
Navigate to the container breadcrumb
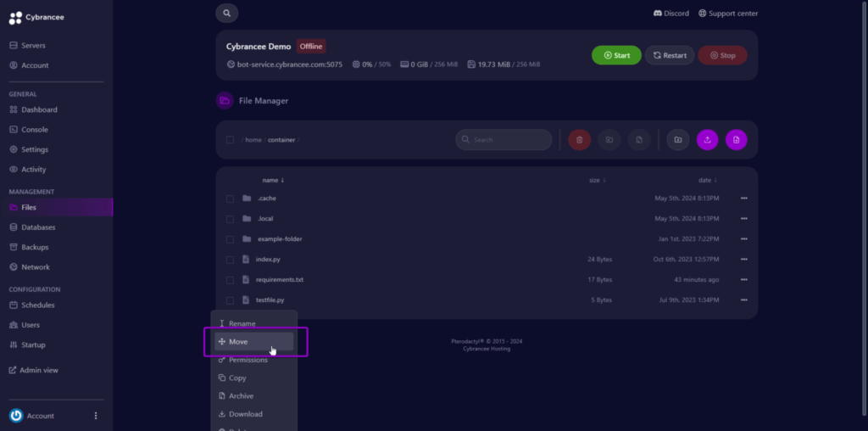281,140
